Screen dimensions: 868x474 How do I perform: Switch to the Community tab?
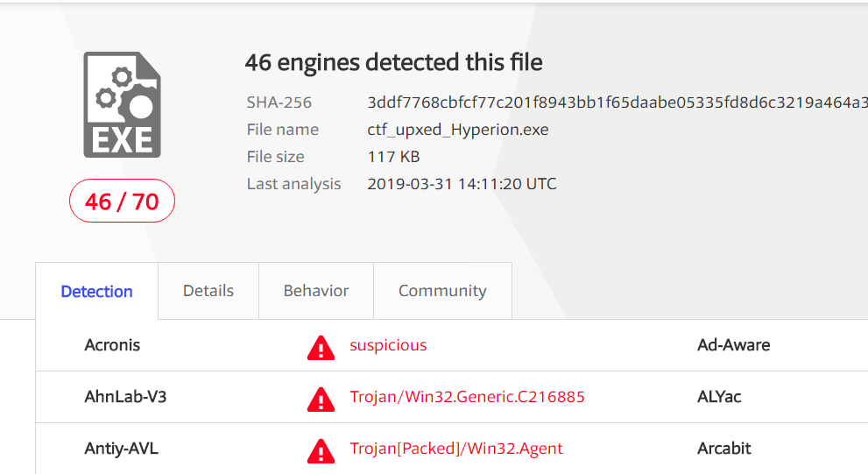[442, 291]
